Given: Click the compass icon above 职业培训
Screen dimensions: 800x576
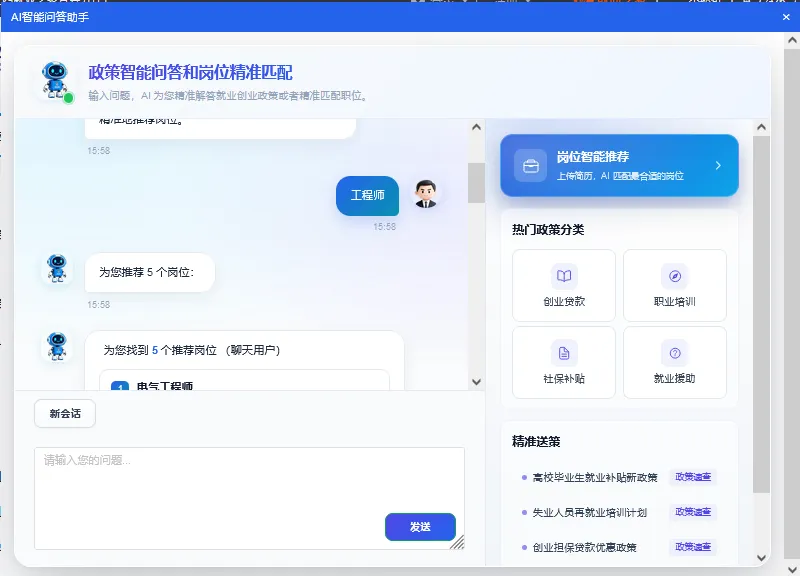Looking at the screenshot, I should coord(674,276).
